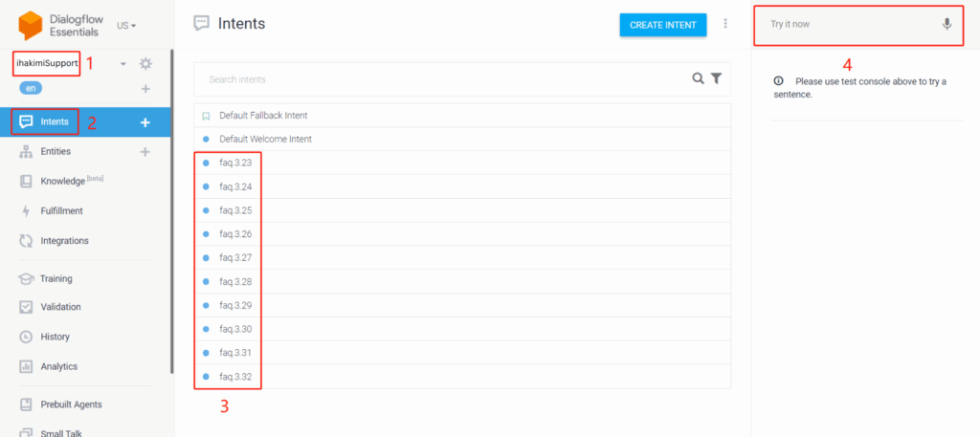Viewport: 980px width, 437px height.
Task: Click plus icon next to Intents
Action: 145,122
